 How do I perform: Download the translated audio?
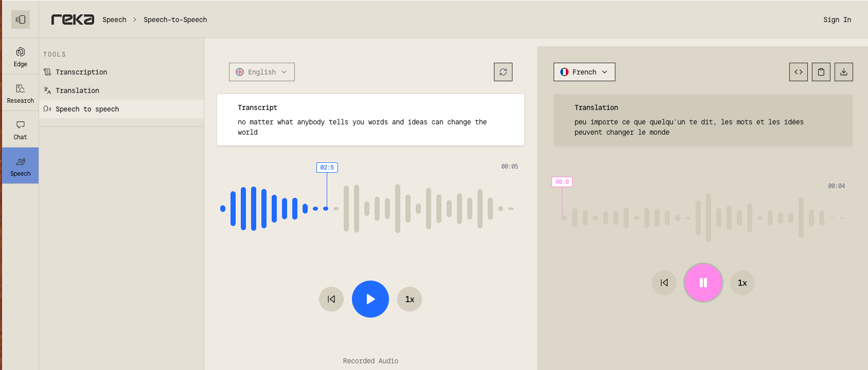pos(843,72)
